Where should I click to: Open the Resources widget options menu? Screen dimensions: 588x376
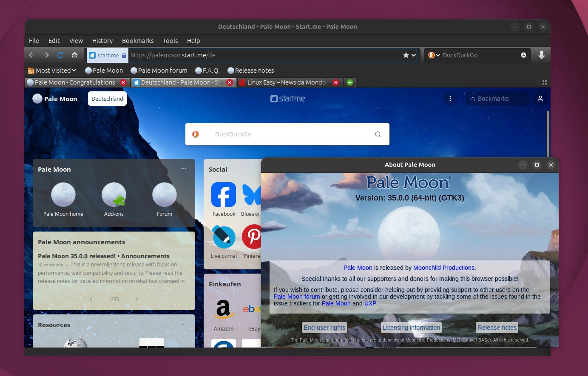(184, 324)
